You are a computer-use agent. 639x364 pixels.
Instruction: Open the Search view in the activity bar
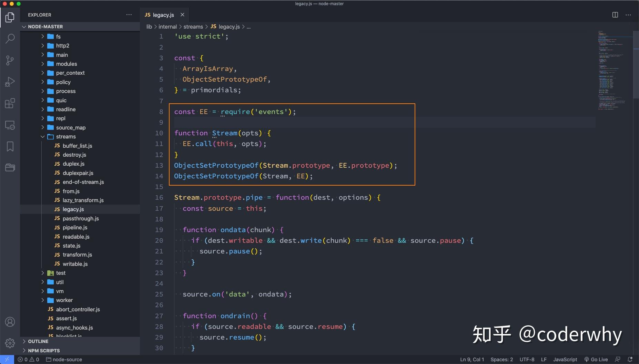(x=10, y=39)
